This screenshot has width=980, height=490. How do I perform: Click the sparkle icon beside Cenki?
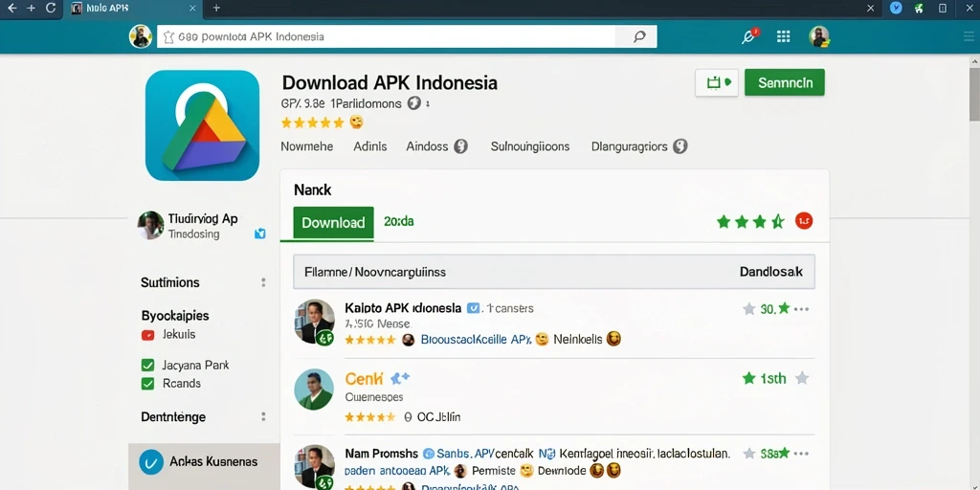(x=400, y=377)
